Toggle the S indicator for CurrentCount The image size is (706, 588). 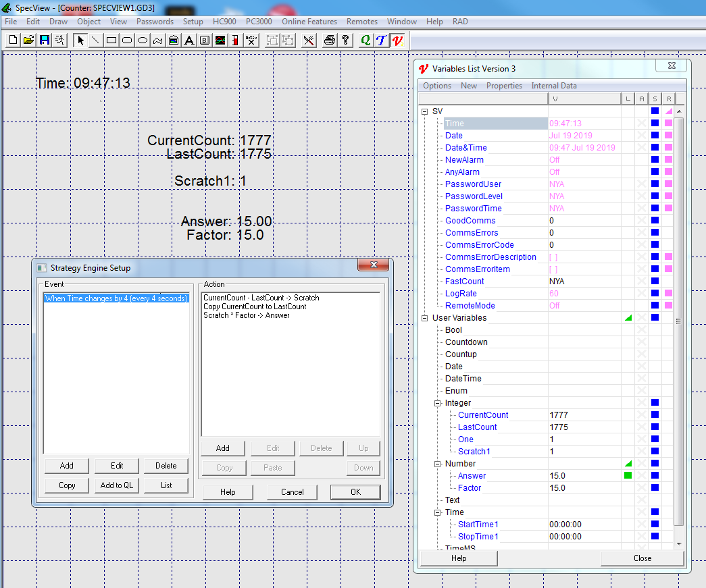(x=655, y=415)
